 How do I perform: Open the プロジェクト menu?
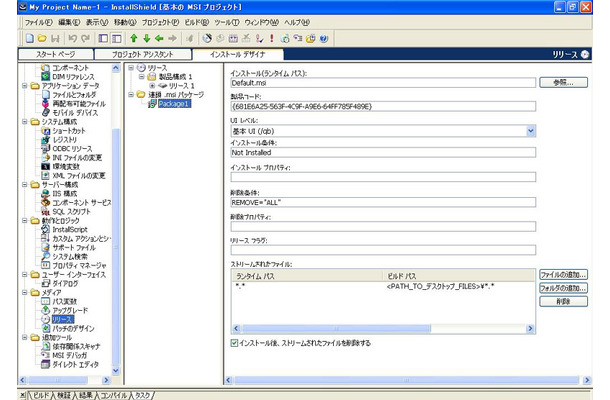pyautogui.click(x=160, y=23)
